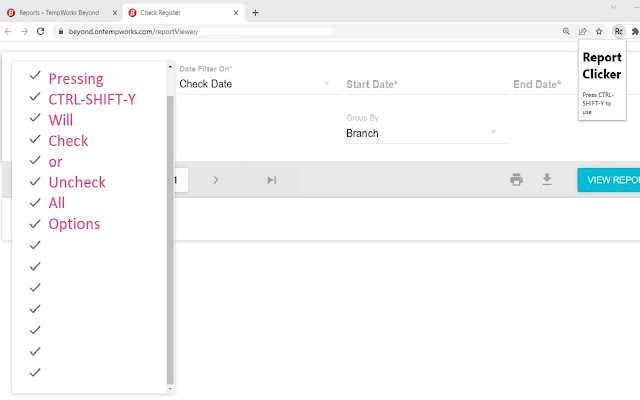Click the options list scroll up arrow

[170, 67]
